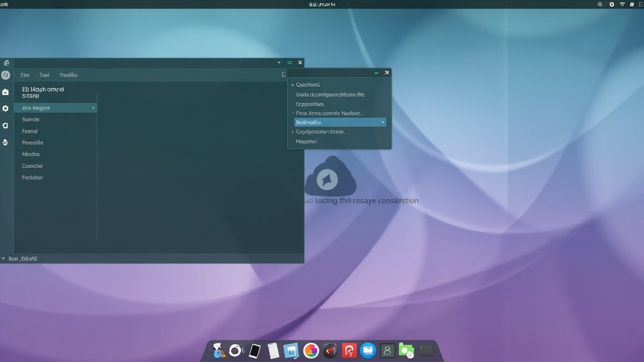Choose the last entry 'Heportst' in the popup menu

pyautogui.click(x=306, y=141)
